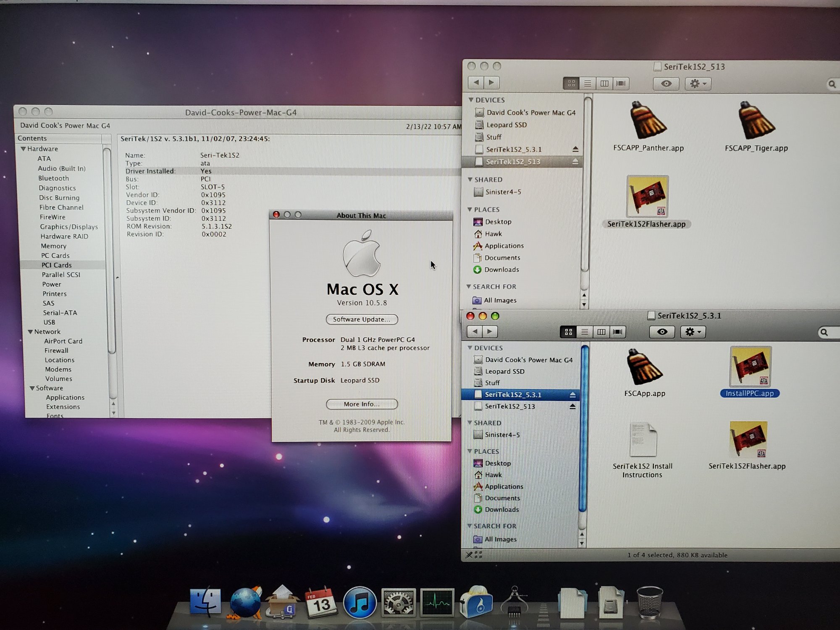Switch lower Finder window to list view
The width and height of the screenshot is (840, 630).
click(585, 332)
